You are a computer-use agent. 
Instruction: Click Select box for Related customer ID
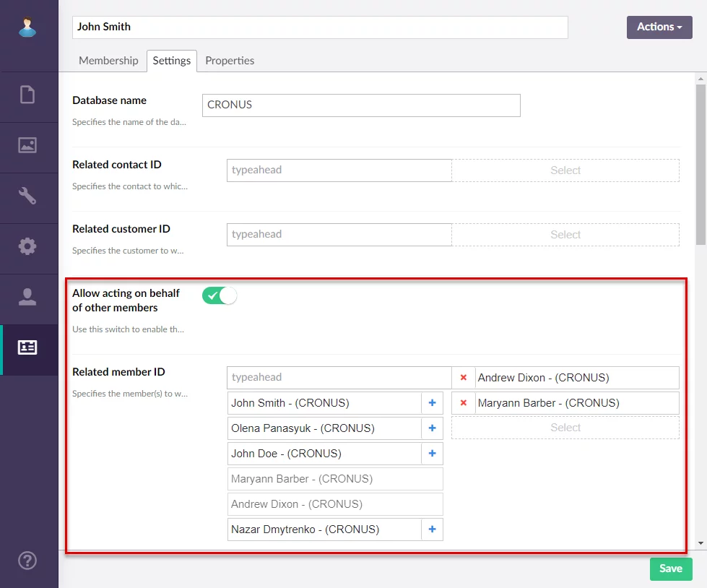tap(565, 235)
